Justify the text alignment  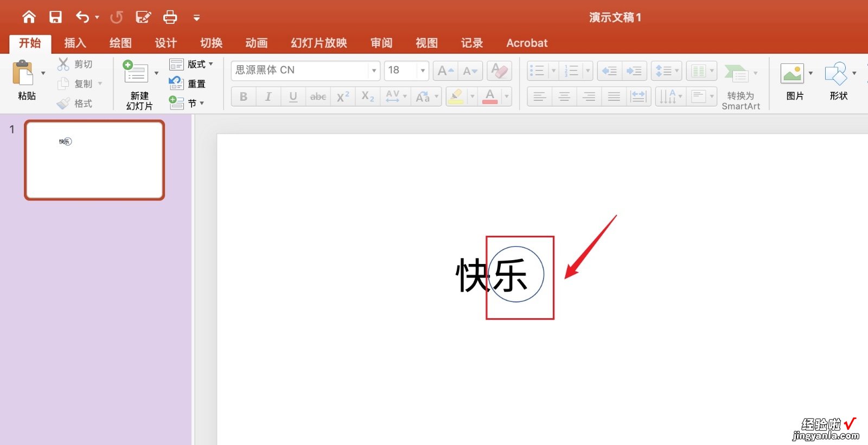coord(614,96)
